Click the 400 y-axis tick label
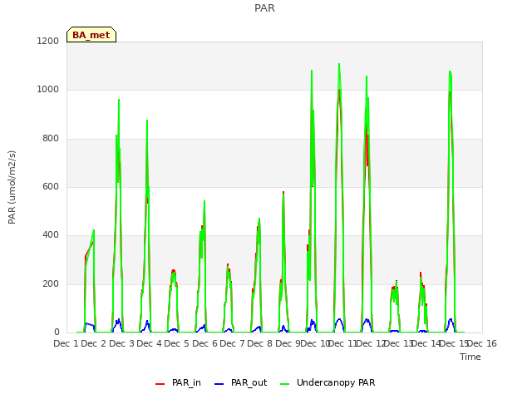This screenshot has width=532, height=399. [51, 234]
